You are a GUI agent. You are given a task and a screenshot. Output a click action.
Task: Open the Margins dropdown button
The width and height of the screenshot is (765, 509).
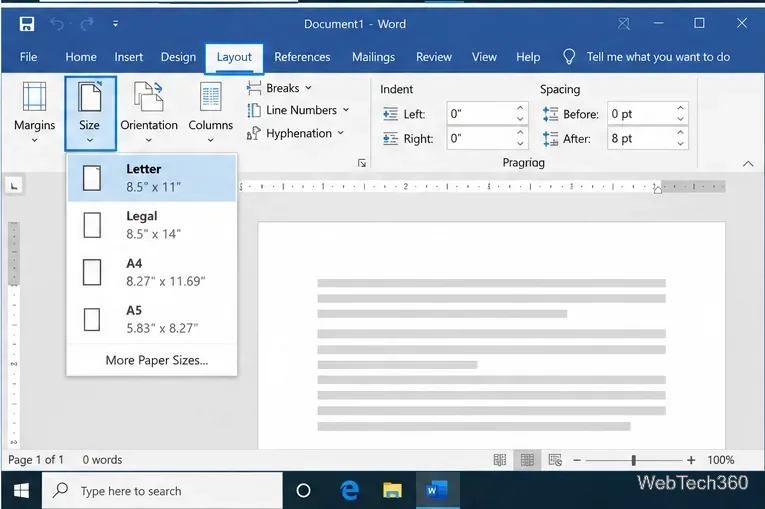click(34, 113)
